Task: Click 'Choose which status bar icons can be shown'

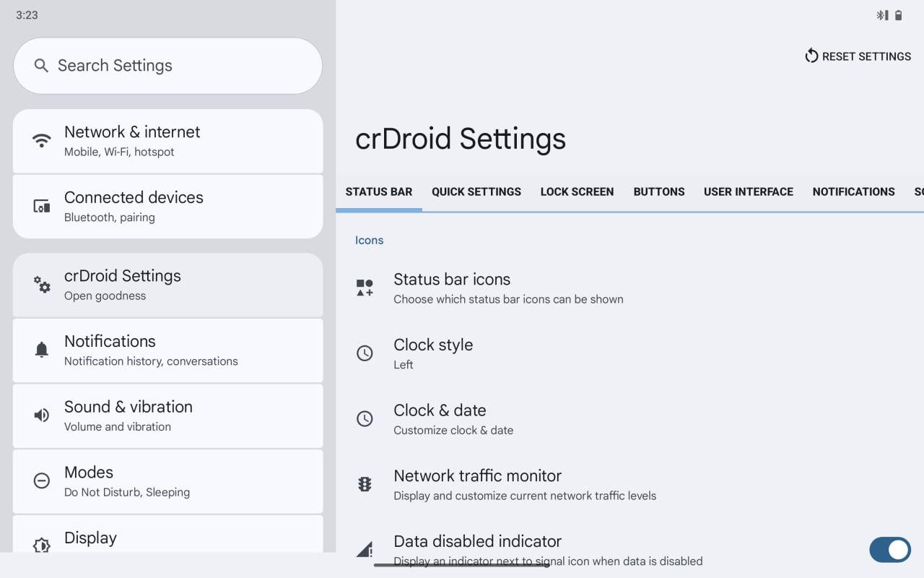Action: point(508,299)
